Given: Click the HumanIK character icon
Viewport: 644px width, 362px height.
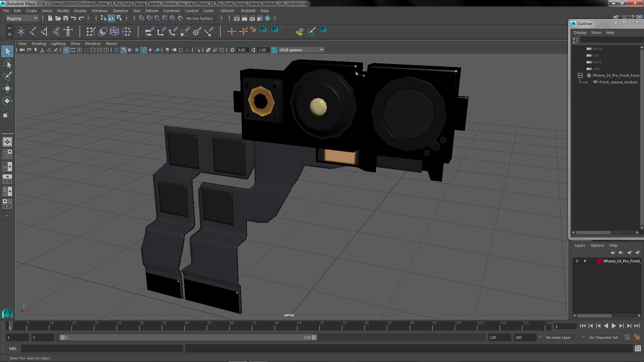Looking at the screenshot, I should click(68, 32).
